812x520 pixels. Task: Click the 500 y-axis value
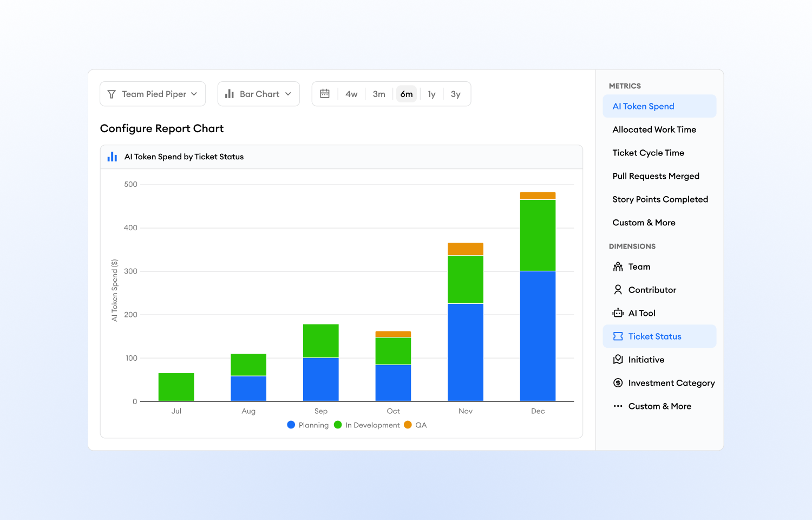pos(130,184)
